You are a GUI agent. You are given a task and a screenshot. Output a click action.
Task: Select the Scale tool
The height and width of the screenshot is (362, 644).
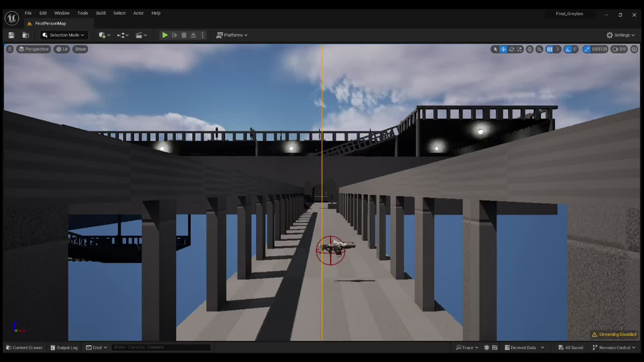pos(520,49)
